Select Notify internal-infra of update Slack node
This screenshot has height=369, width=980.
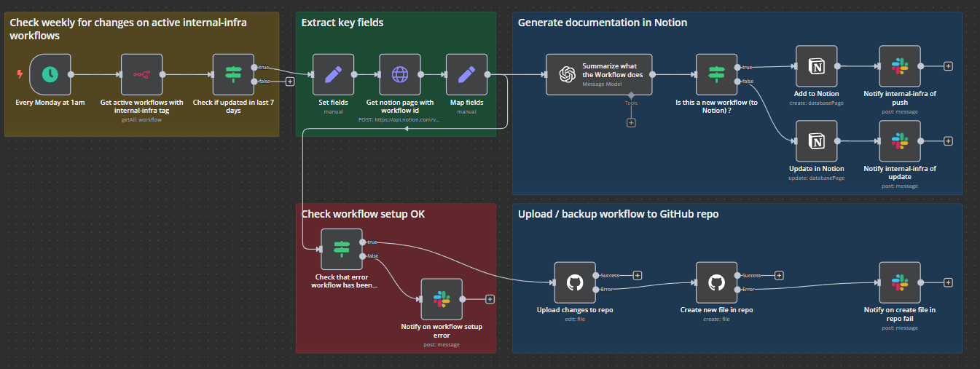coord(900,141)
